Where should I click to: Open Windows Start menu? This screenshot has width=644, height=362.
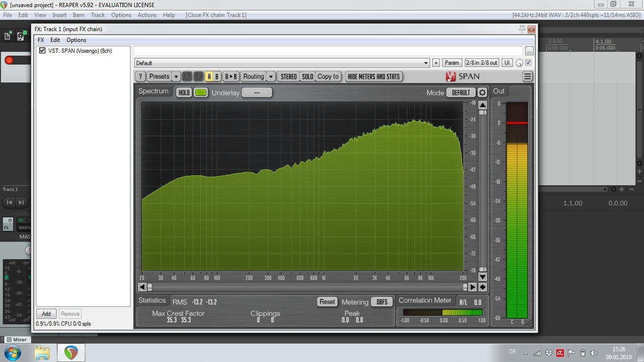[x=12, y=352]
